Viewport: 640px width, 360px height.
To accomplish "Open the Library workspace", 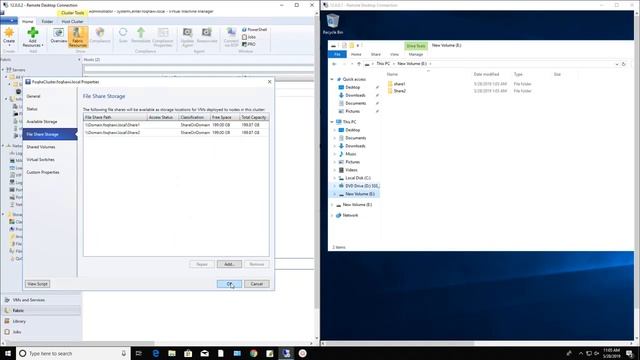I will (41, 321).
